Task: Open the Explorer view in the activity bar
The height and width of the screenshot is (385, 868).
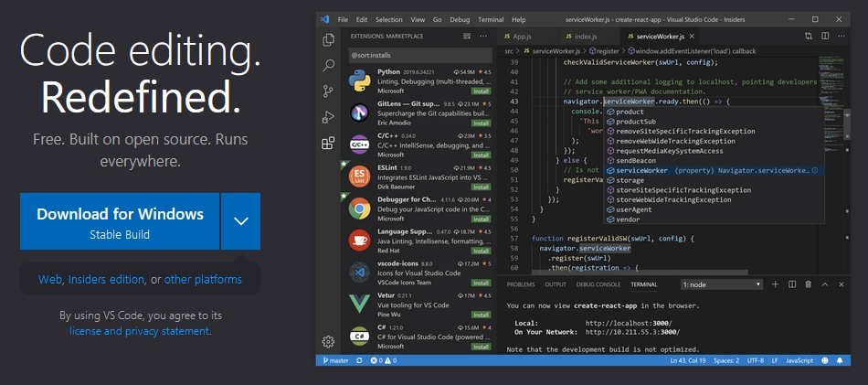Action: [328, 40]
